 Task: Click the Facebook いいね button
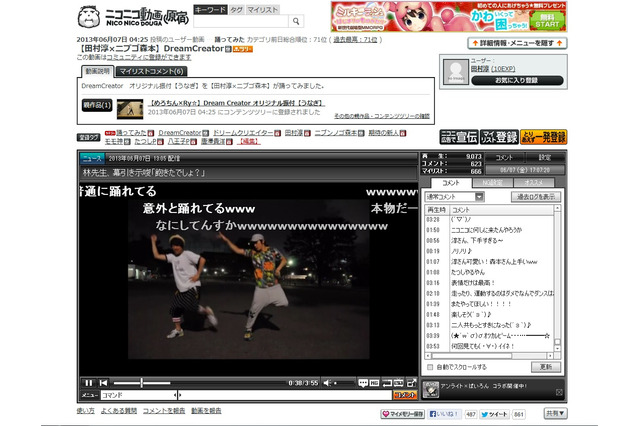(x=444, y=414)
